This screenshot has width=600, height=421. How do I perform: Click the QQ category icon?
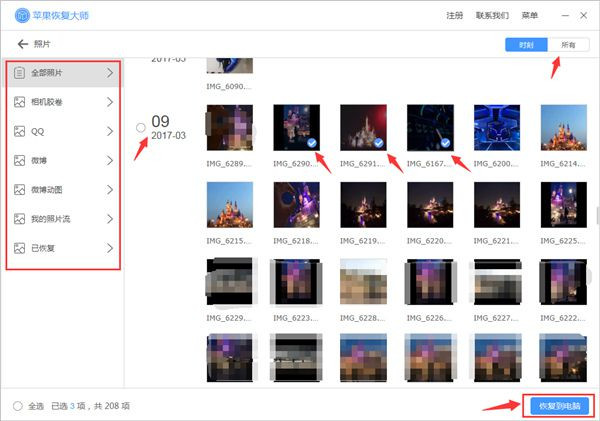click(20, 131)
